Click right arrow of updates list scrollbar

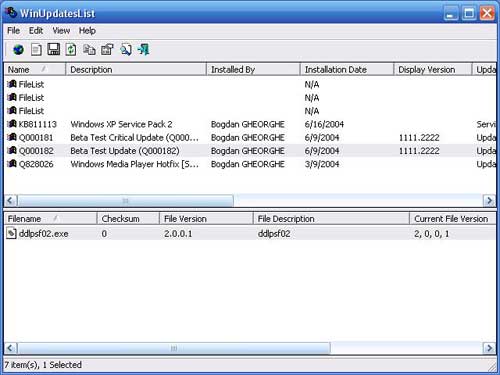489,200
